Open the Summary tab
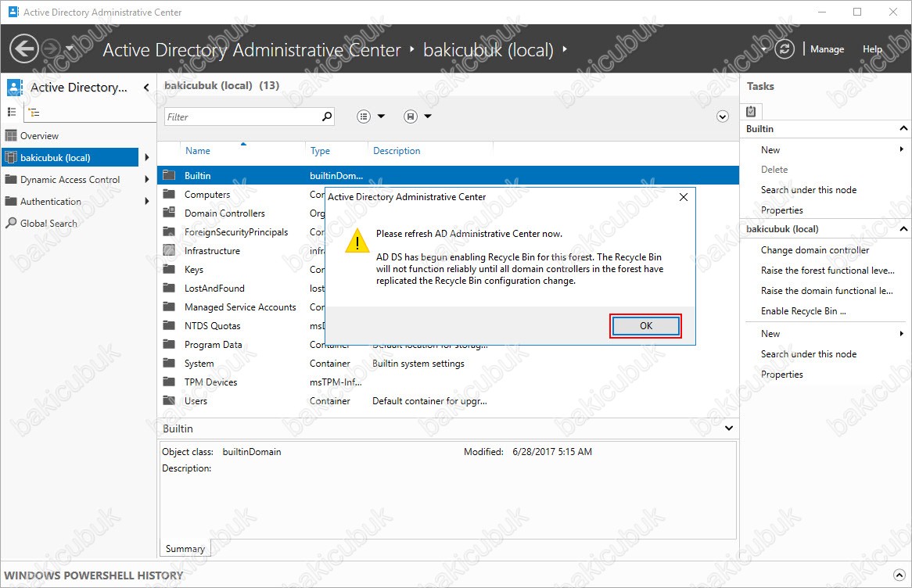The width and height of the screenshot is (912, 588). pos(185,548)
